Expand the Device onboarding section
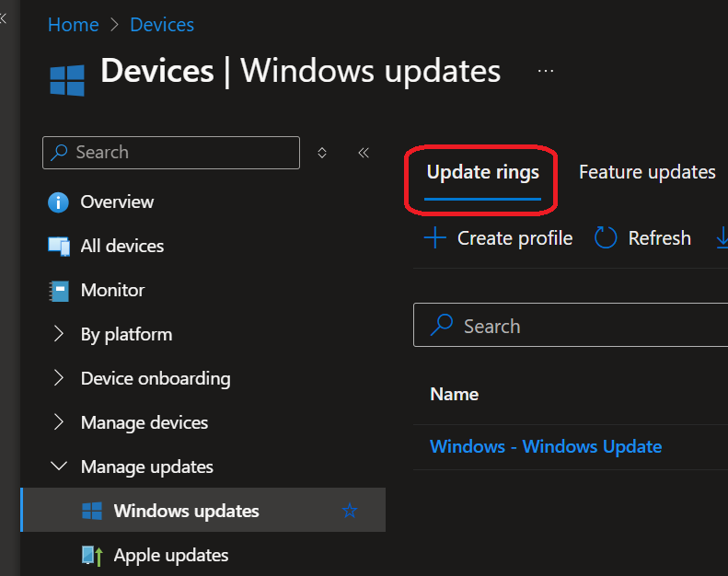728x576 pixels. coord(59,379)
